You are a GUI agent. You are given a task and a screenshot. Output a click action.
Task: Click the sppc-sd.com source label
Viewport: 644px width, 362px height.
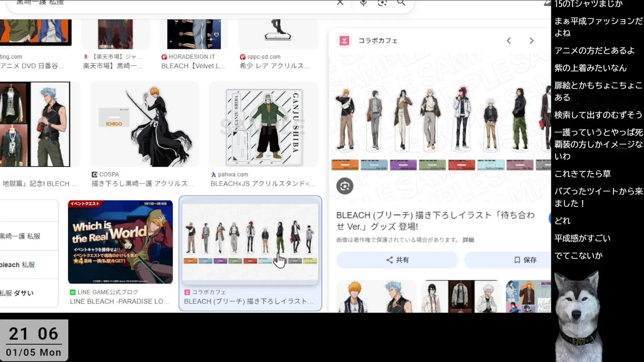(x=264, y=57)
